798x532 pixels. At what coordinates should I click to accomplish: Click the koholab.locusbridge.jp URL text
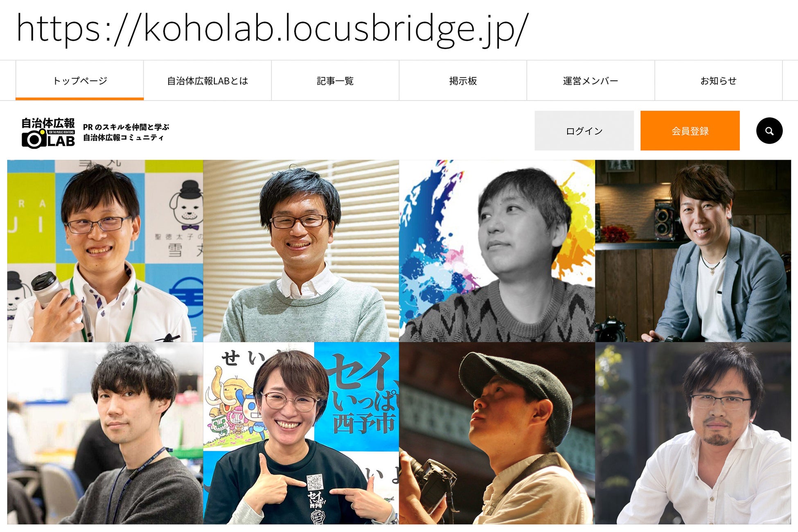pyautogui.click(x=272, y=29)
